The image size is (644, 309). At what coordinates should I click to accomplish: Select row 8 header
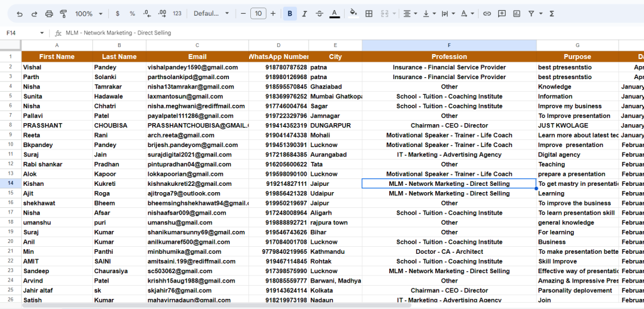(x=11, y=125)
